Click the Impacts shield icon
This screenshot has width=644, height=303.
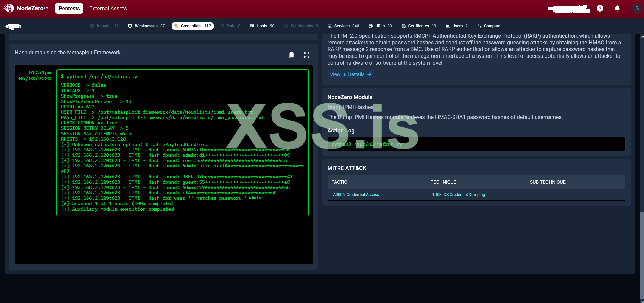point(92,26)
